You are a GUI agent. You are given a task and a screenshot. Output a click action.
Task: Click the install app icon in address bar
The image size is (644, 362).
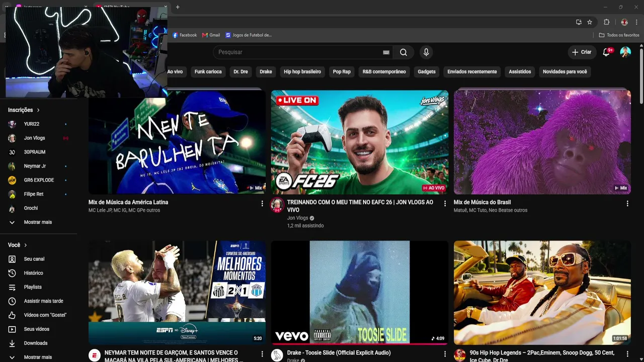pos(579,22)
